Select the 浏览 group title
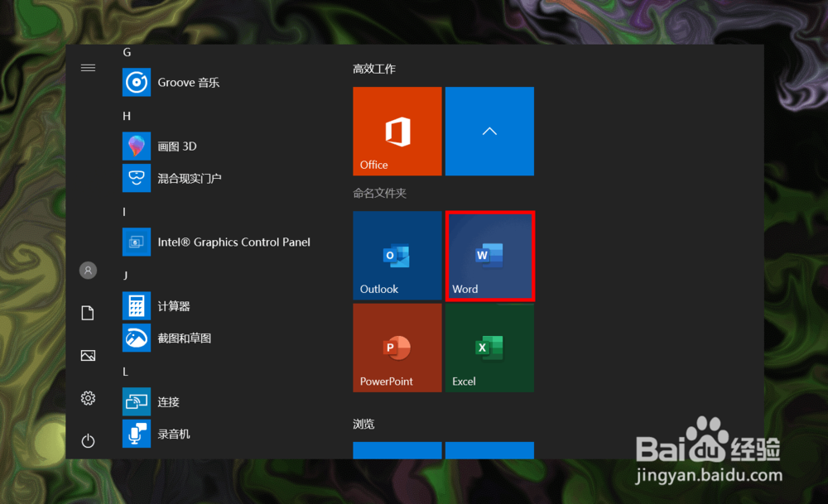 click(x=363, y=425)
